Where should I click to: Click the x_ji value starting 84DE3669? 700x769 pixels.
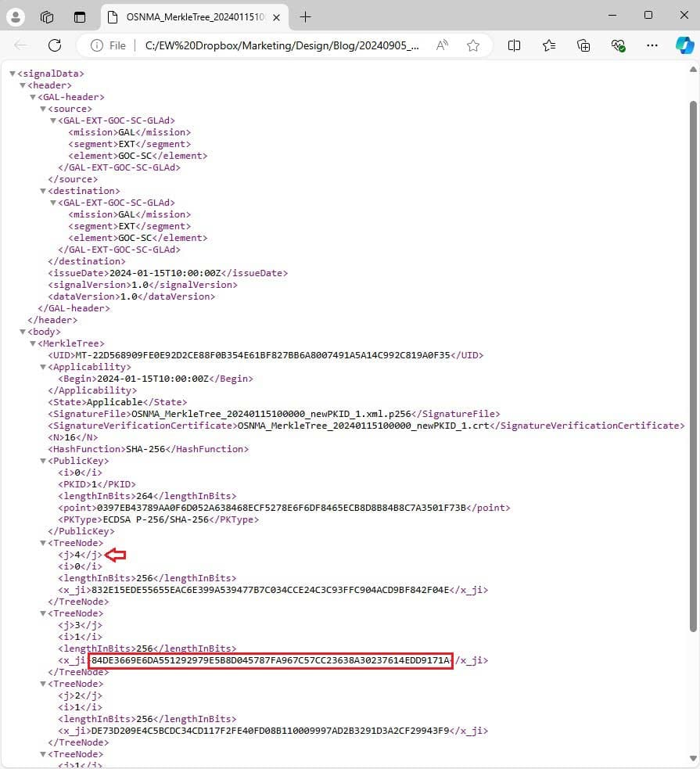pos(270,660)
